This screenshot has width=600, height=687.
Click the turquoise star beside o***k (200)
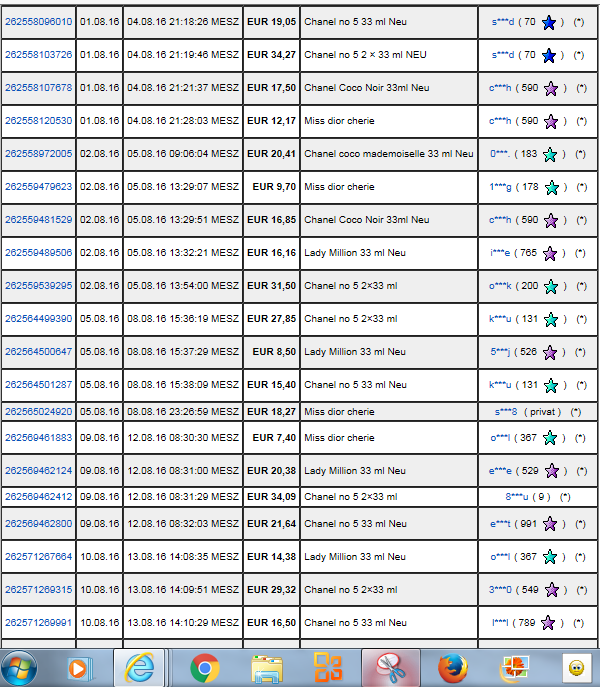pyautogui.click(x=551, y=287)
